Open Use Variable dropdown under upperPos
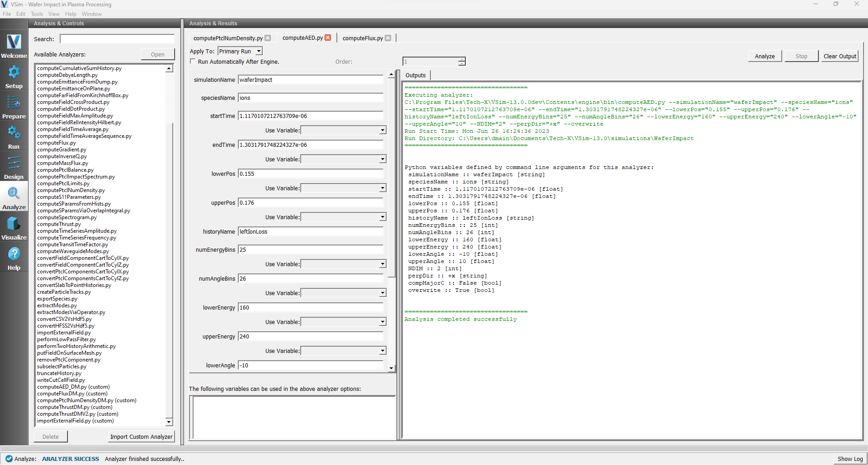This screenshot has height=465, width=868. coord(344,217)
